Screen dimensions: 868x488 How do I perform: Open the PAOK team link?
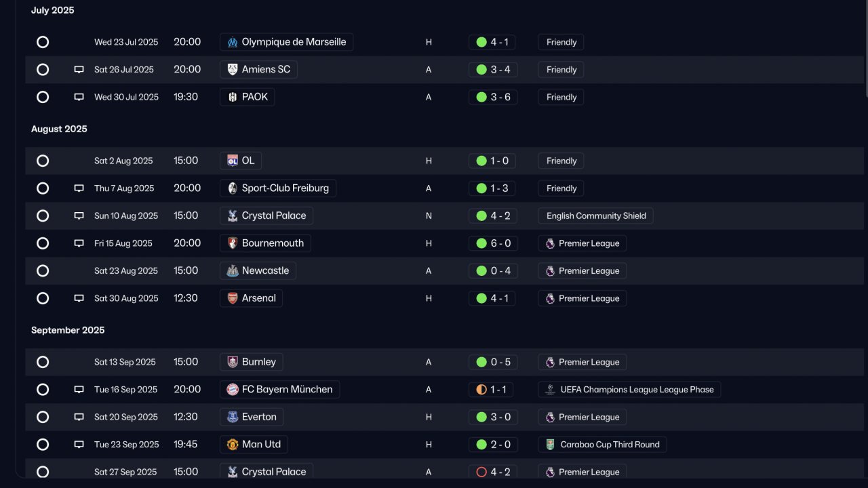(x=248, y=97)
